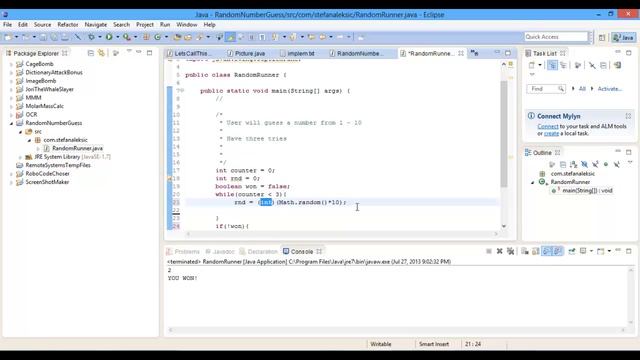640x360 pixels.
Task: Click Clear Console icon
Action: [525, 251]
